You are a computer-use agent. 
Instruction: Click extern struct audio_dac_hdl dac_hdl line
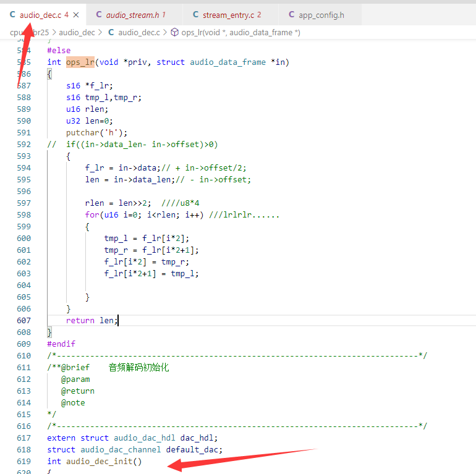pyautogui.click(x=132, y=438)
